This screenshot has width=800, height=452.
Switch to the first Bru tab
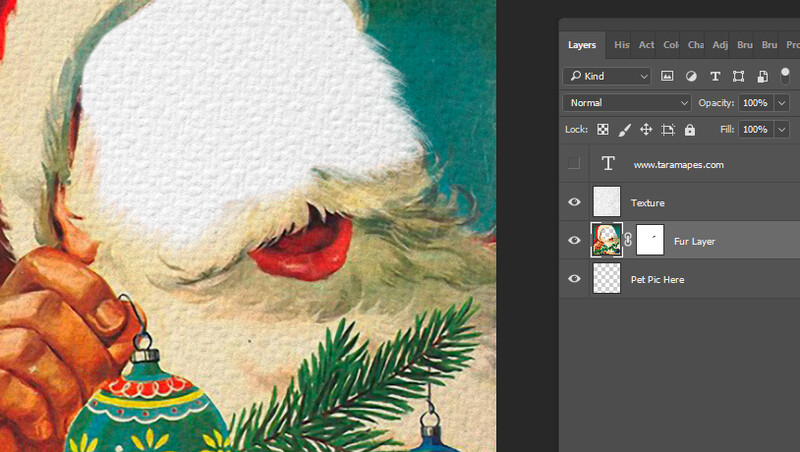744,45
